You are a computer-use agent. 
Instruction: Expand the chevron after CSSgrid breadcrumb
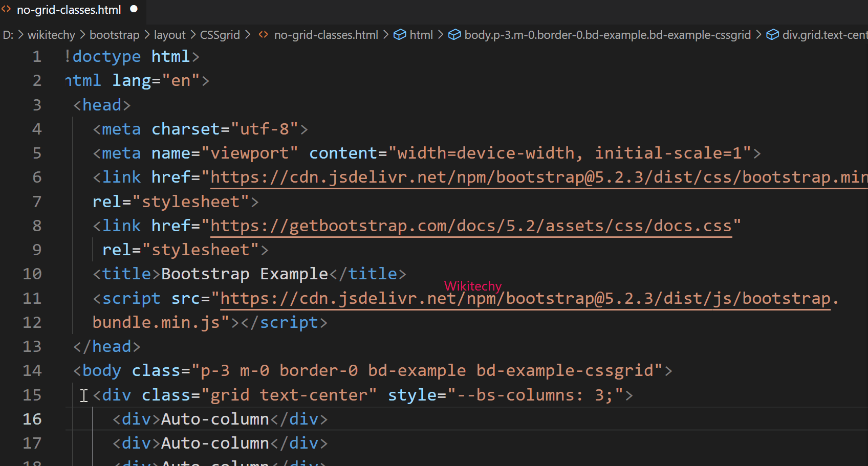point(248,34)
